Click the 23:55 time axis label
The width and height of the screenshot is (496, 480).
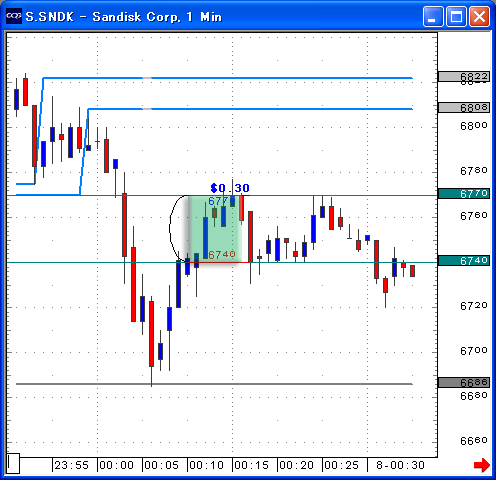coord(72,465)
